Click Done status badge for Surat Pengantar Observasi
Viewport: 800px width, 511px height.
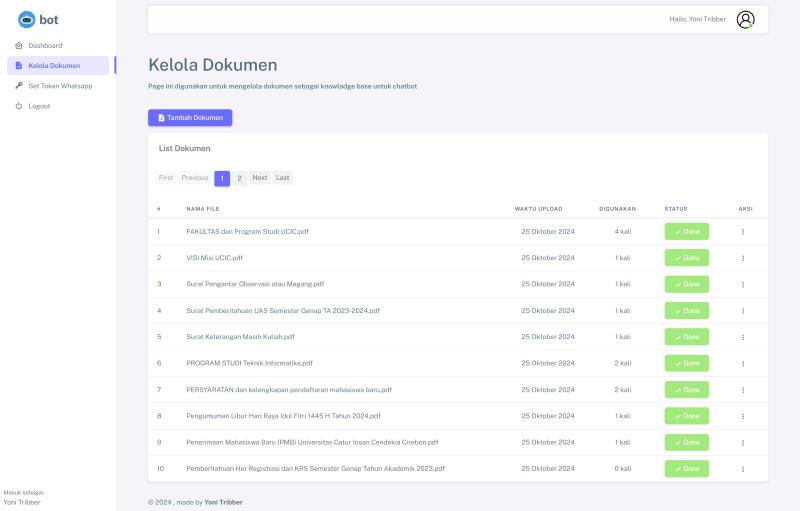[x=686, y=284]
